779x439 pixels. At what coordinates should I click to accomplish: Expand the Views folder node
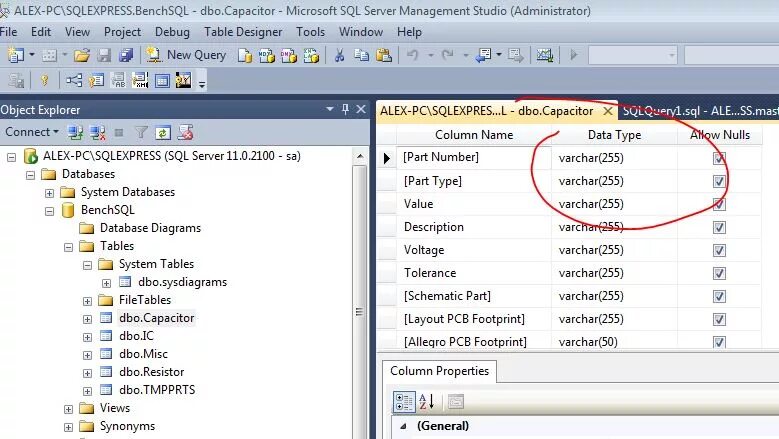coord(68,409)
